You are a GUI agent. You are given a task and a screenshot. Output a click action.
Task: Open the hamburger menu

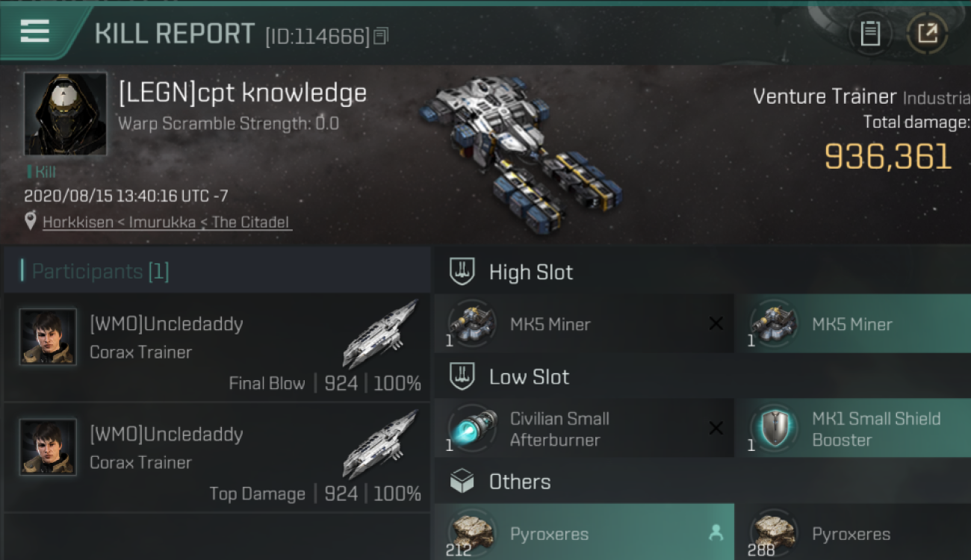coord(34,31)
